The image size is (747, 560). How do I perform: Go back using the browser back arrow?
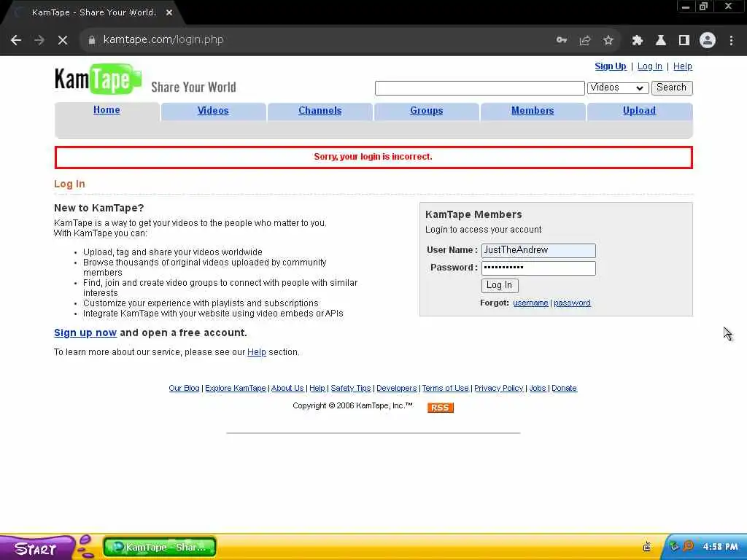16,40
